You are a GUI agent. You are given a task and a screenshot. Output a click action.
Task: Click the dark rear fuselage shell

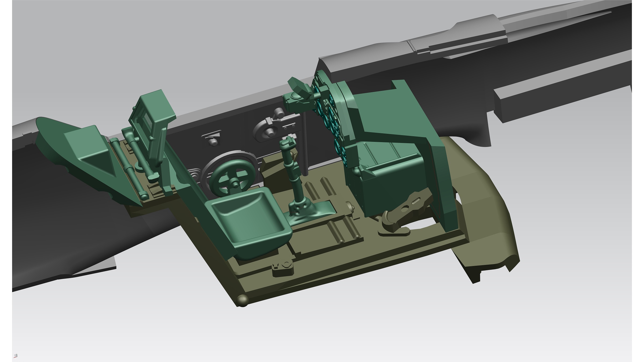coord(67,215)
